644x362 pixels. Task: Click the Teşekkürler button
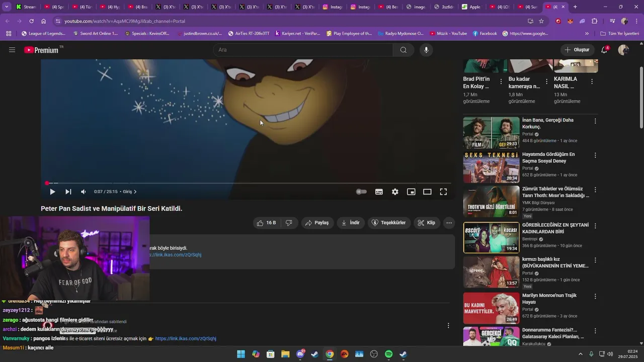click(x=388, y=223)
